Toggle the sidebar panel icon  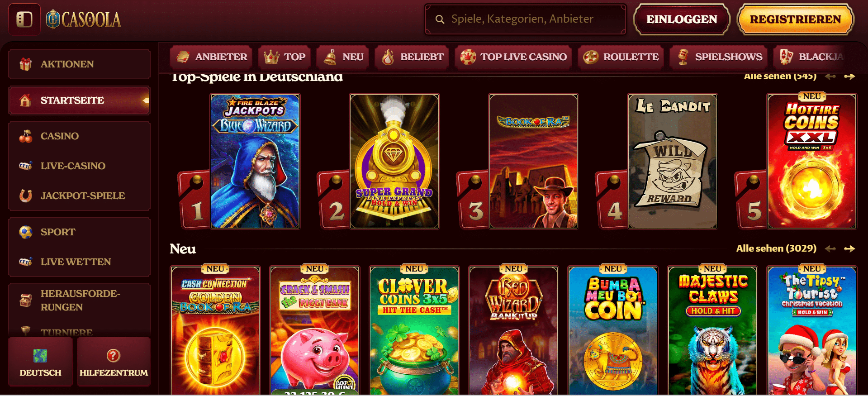point(24,19)
